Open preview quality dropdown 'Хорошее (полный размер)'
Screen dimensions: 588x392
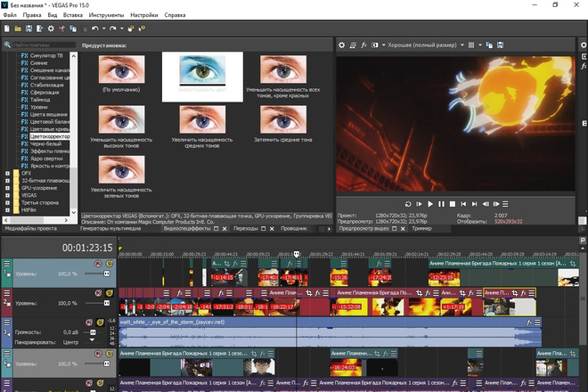click(x=426, y=45)
